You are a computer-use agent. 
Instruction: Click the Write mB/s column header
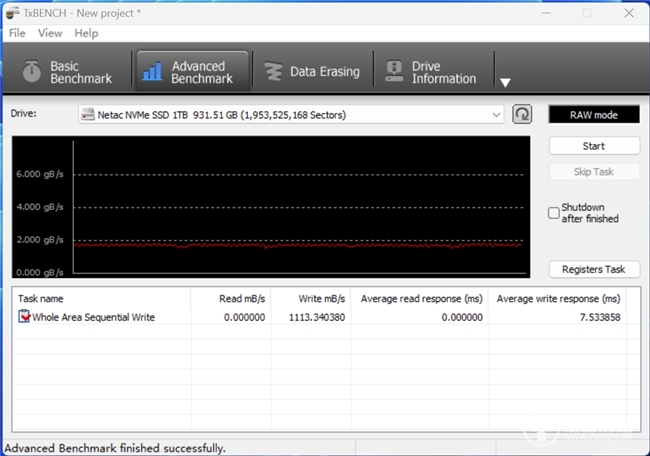[x=310, y=298]
